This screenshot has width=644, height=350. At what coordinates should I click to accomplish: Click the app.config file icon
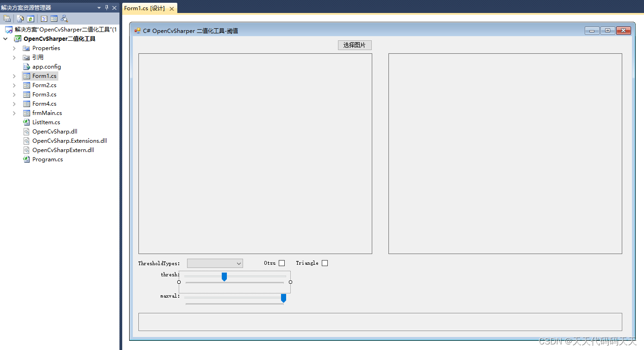(x=26, y=66)
